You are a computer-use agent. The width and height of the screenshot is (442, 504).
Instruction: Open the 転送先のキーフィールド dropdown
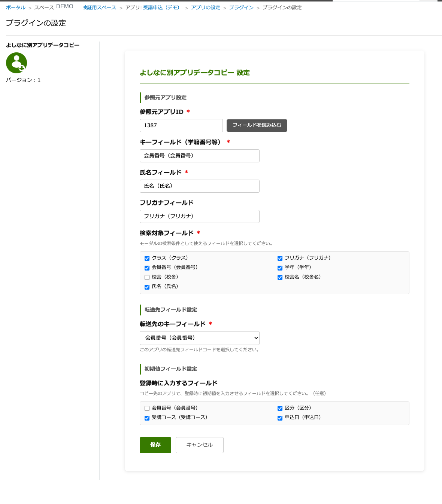(200, 338)
